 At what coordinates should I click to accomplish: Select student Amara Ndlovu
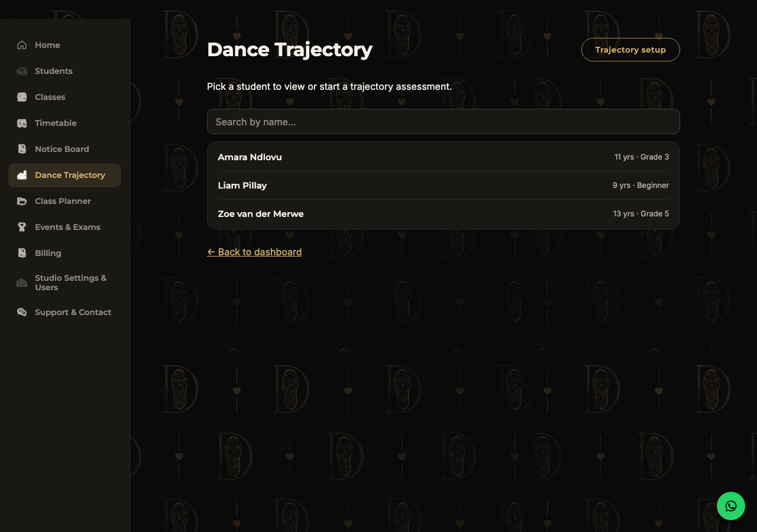click(x=444, y=157)
